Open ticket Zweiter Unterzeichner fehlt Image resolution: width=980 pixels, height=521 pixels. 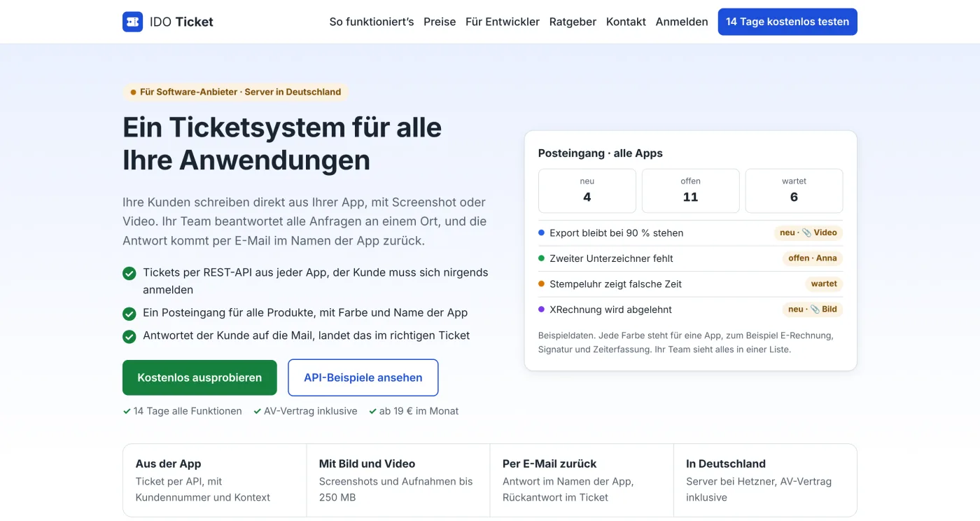(691, 258)
